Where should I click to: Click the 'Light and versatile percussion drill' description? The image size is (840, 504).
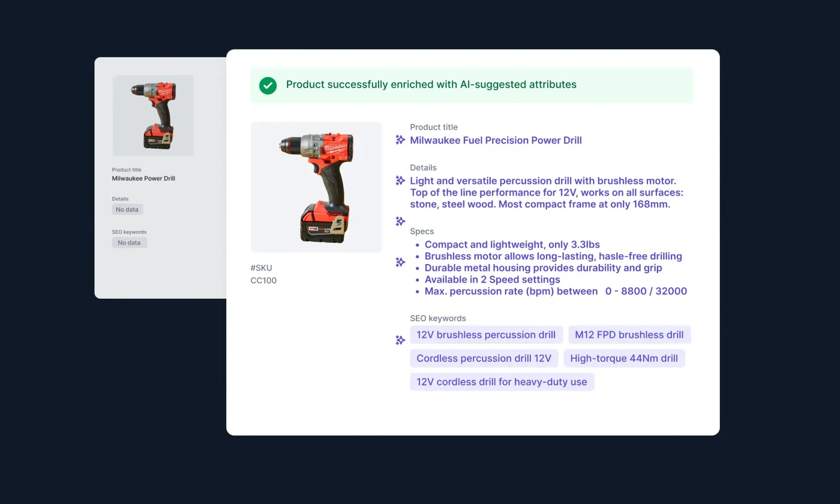pos(547,193)
